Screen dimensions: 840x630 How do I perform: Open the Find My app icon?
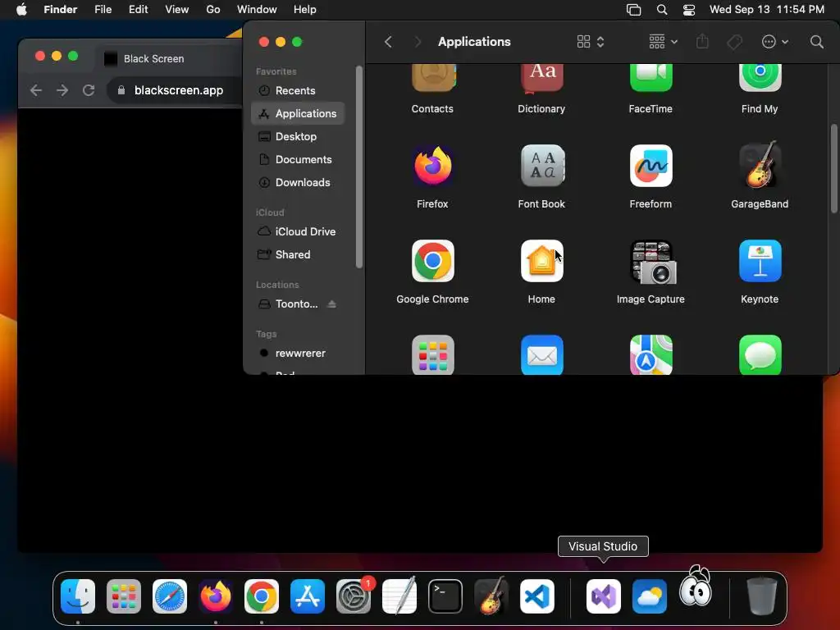pos(760,78)
